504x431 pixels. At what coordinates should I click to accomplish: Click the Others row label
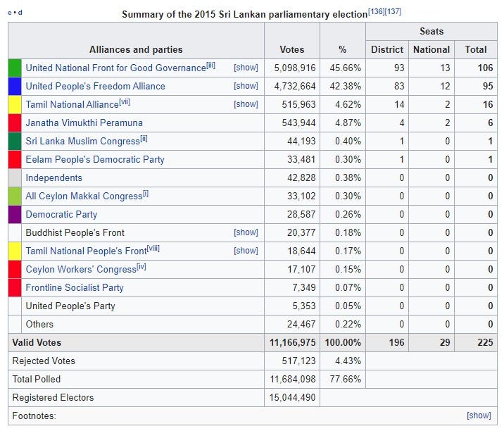click(x=39, y=324)
